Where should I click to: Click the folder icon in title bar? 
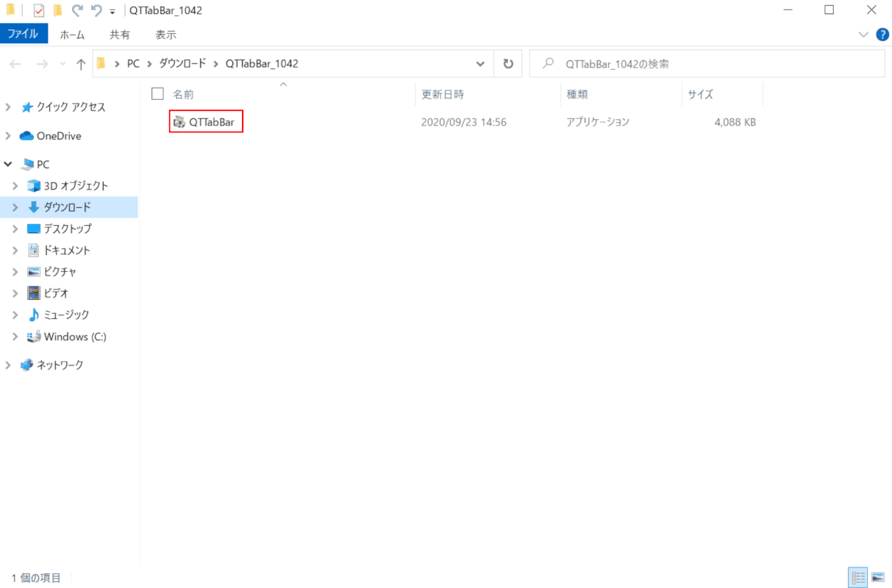tap(10, 10)
